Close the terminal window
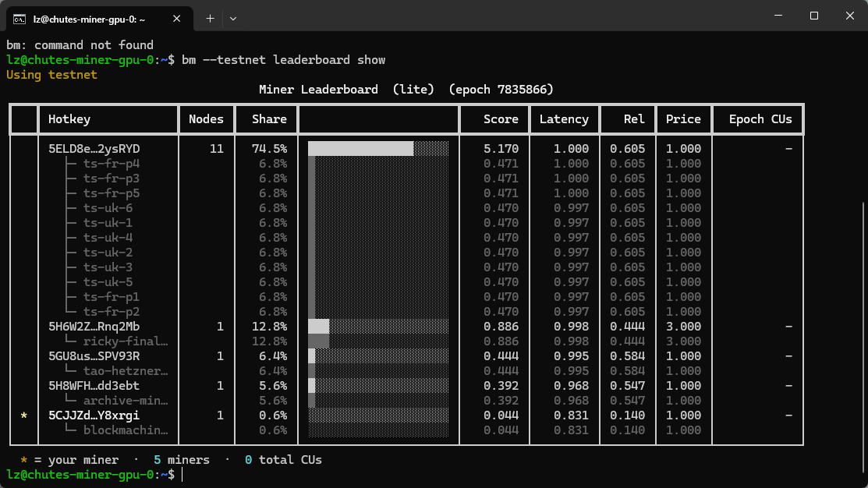 (x=850, y=16)
